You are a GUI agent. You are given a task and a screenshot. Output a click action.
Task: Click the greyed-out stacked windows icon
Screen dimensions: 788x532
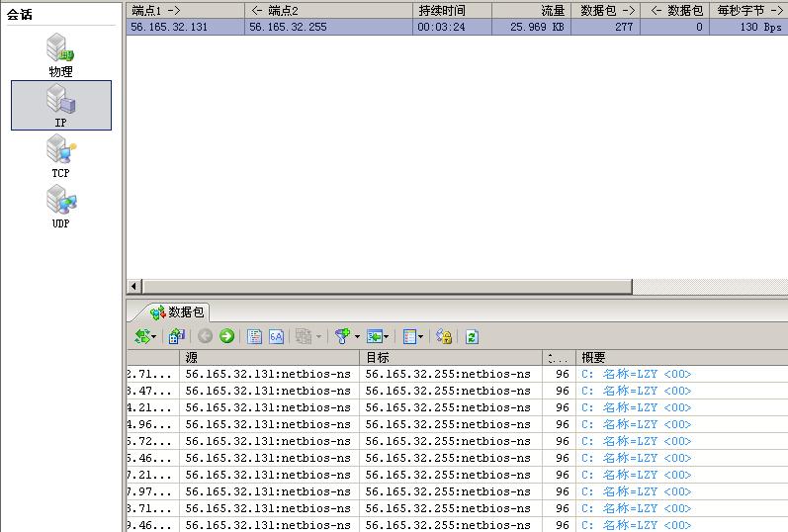303,336
